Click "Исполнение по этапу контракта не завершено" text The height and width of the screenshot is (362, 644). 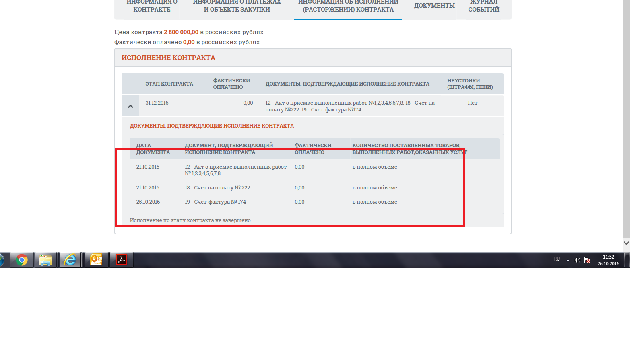(x=190, y=220)
